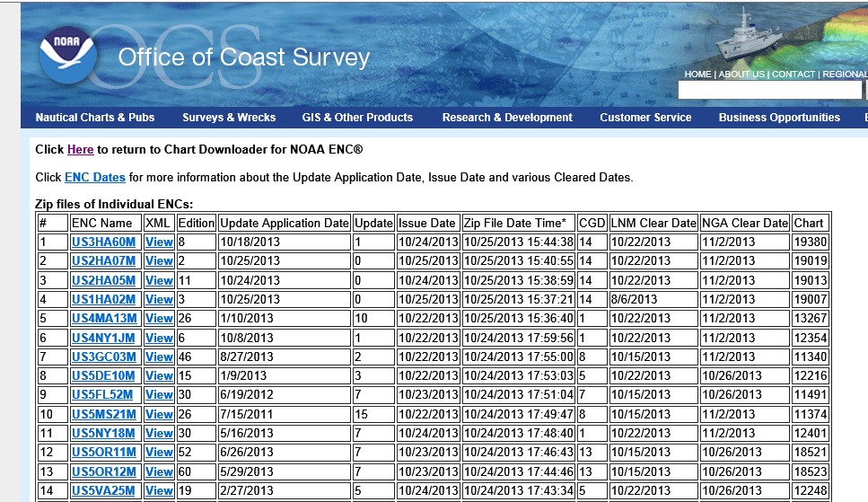Download US3HA60M ENC zip file
Image resolution: width=868 pixels, height=502 pixels.
click(103, 242)
